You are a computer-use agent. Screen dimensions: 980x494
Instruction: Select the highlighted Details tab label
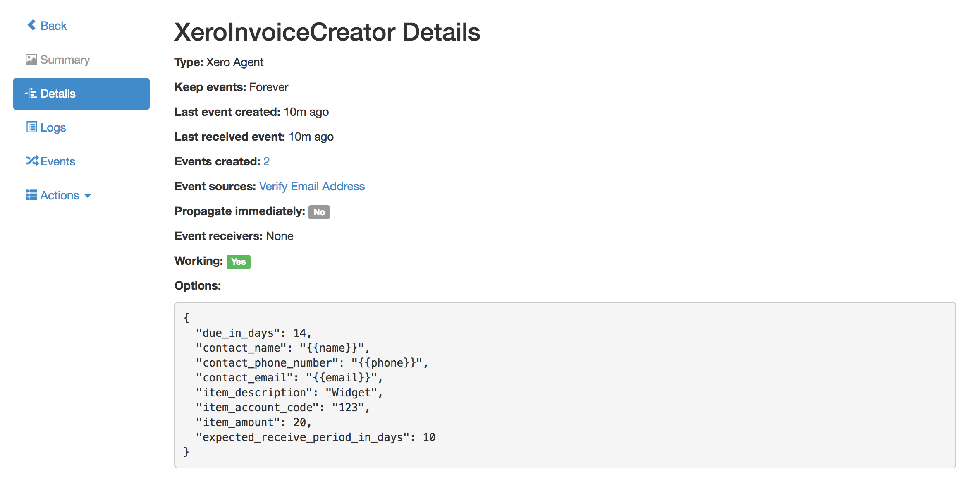click(x=58, y=94)
